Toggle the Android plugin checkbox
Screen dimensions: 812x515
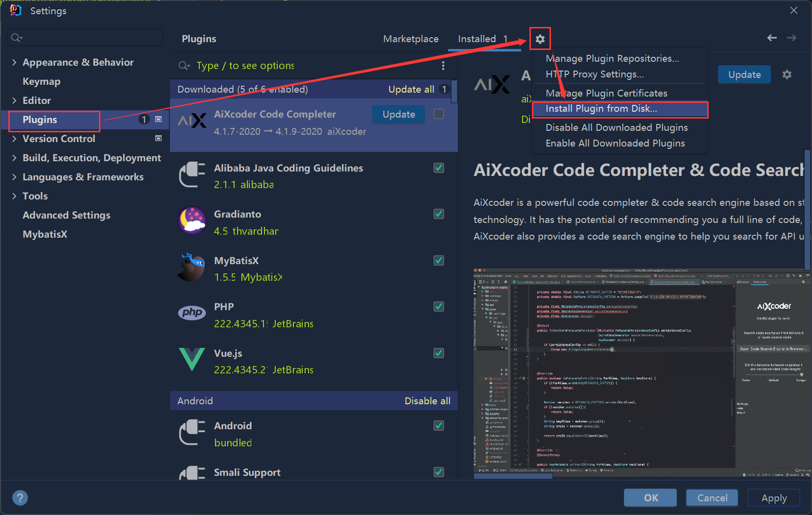[x=439, y=425]
